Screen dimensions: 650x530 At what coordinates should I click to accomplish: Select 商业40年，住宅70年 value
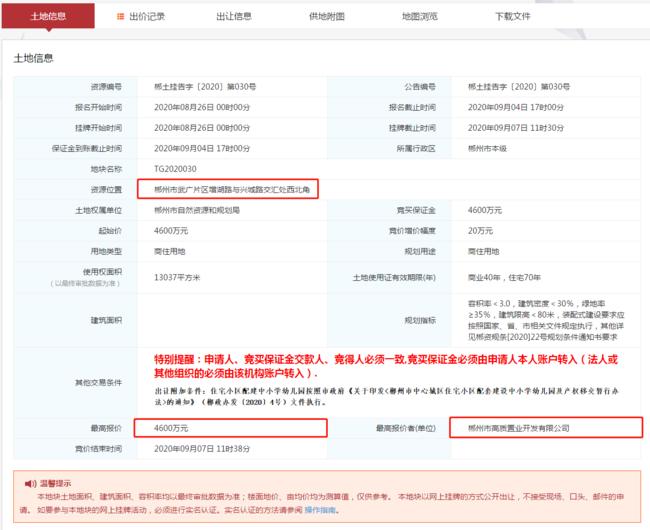(x=504, y=278)
